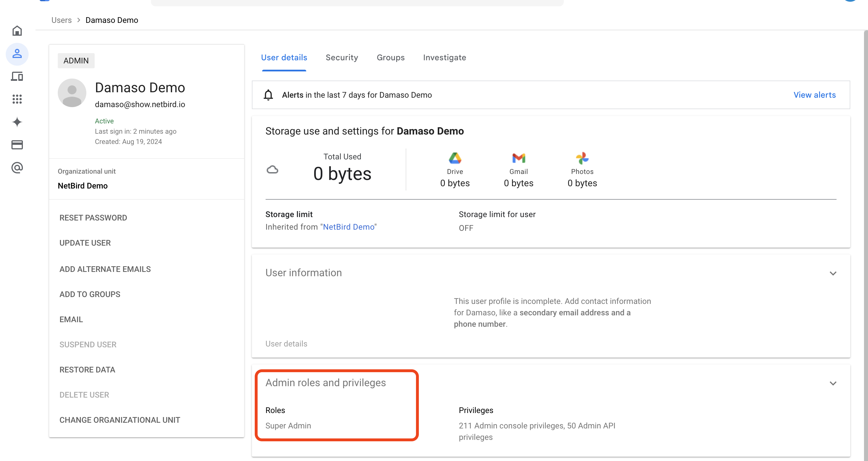This screenshot has width=868, height=461.
Task: Click the Gmail icon in storage panel
Action: [518, 158]
